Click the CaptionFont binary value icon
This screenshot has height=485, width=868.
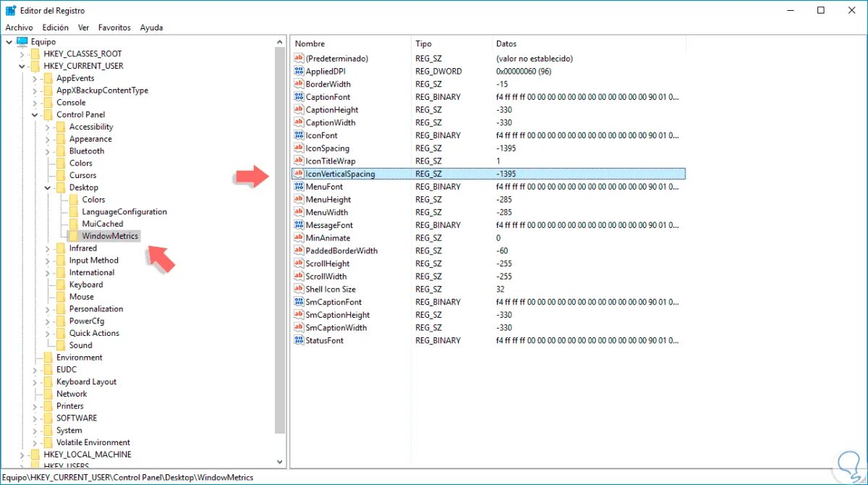pyautogui.click(x=299, y=97)
